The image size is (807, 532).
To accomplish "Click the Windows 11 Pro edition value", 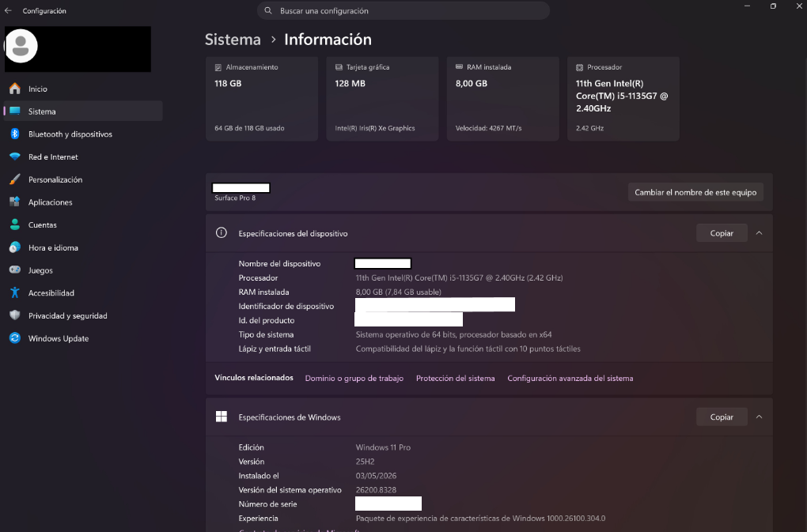I will click(383, 447).
